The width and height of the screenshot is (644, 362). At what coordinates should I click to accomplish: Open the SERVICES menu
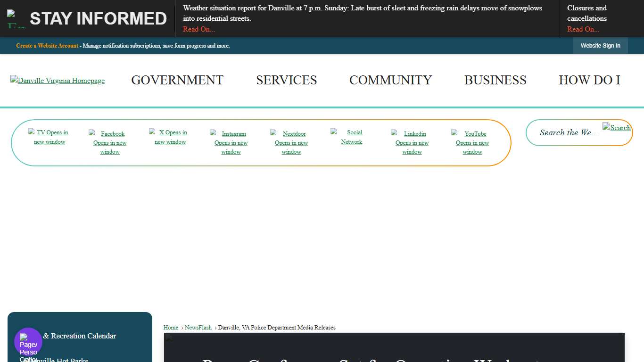286,80
